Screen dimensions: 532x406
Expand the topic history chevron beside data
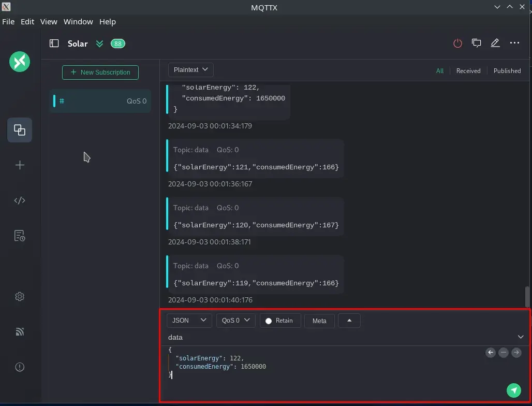tap(521, 337)
